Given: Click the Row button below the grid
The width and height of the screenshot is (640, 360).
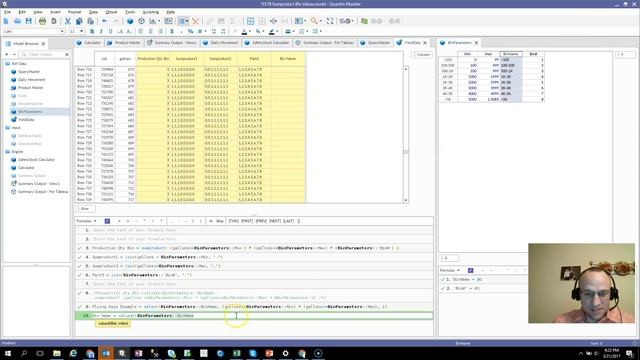Looking at the screenshot, I should tap(85, 209).
